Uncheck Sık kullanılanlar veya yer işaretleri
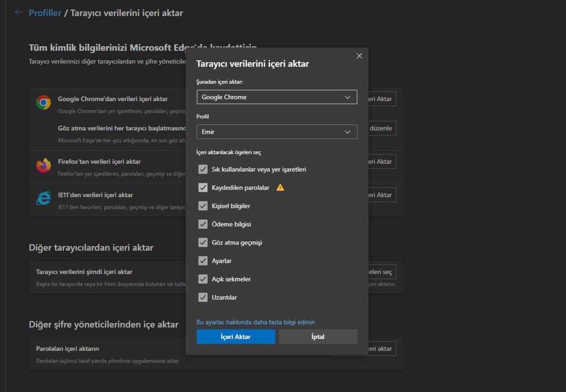Image resolution: width=566 pixels, height=392 pixels. point(203,169)
